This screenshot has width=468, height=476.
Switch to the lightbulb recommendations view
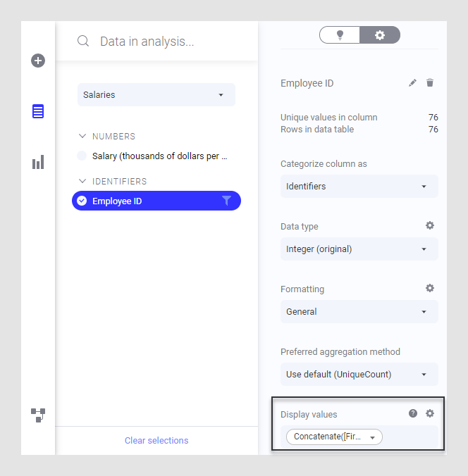point(340,35)
